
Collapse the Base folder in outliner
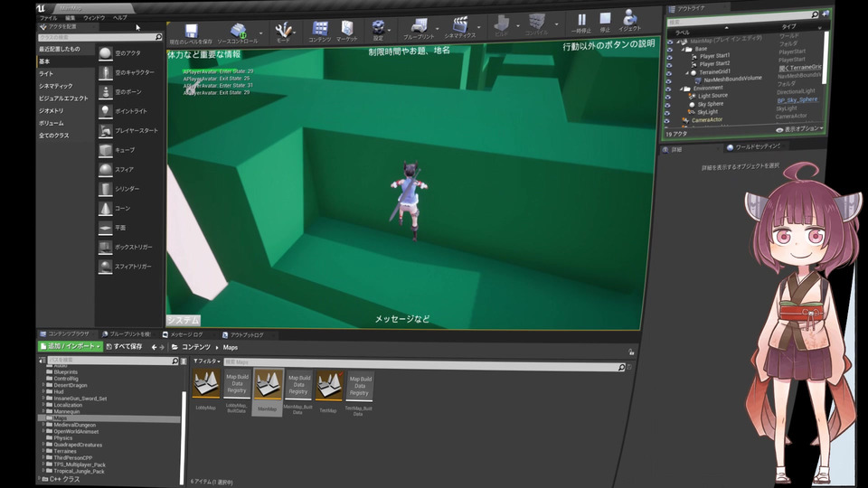tap(683, 49)
